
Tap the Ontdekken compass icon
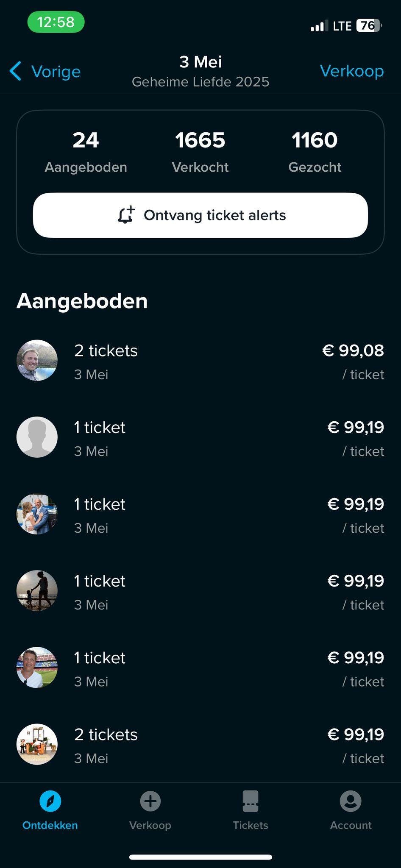point(50,801)
